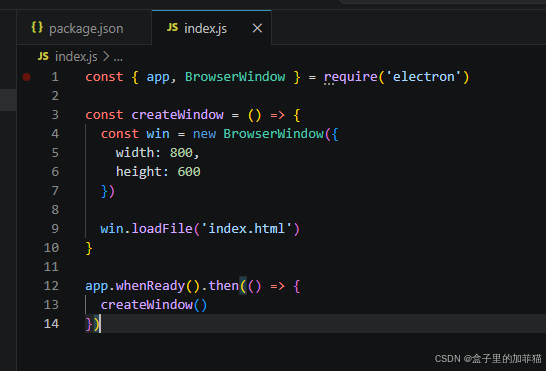The image size is (546, 371).
Task: Click the height value 600
Action: 189,171
